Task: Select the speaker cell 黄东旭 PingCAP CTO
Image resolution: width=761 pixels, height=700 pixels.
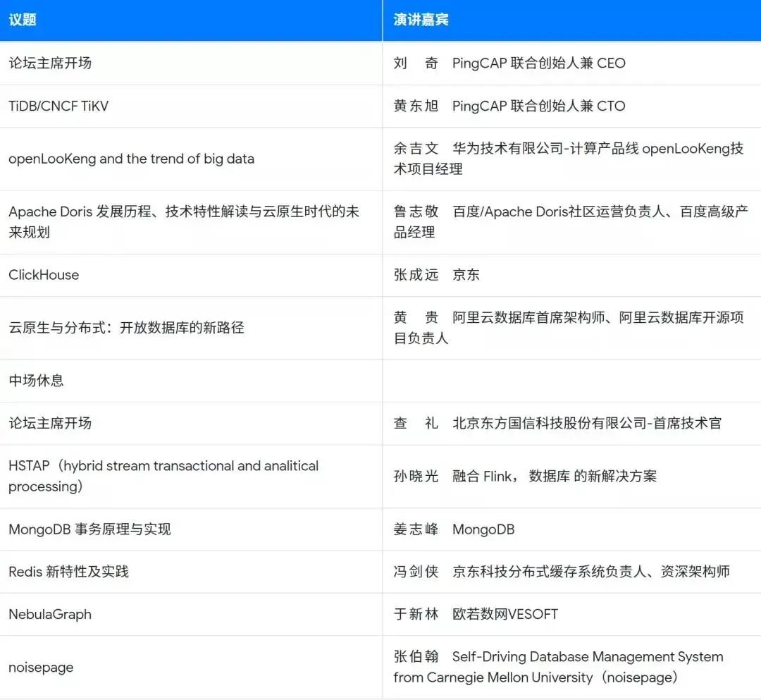Action: [x=571, y=106]
